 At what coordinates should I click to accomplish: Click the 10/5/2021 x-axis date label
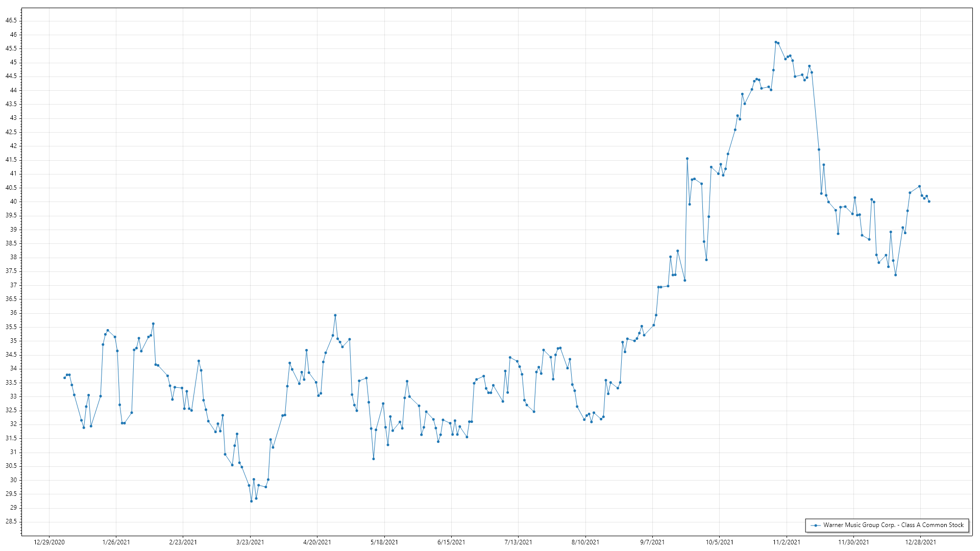[x=719, y=542]
